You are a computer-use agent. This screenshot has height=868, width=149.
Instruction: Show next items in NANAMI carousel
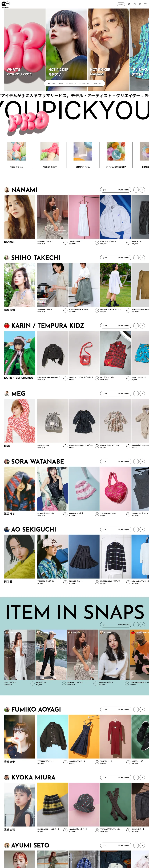pos(142,190)
